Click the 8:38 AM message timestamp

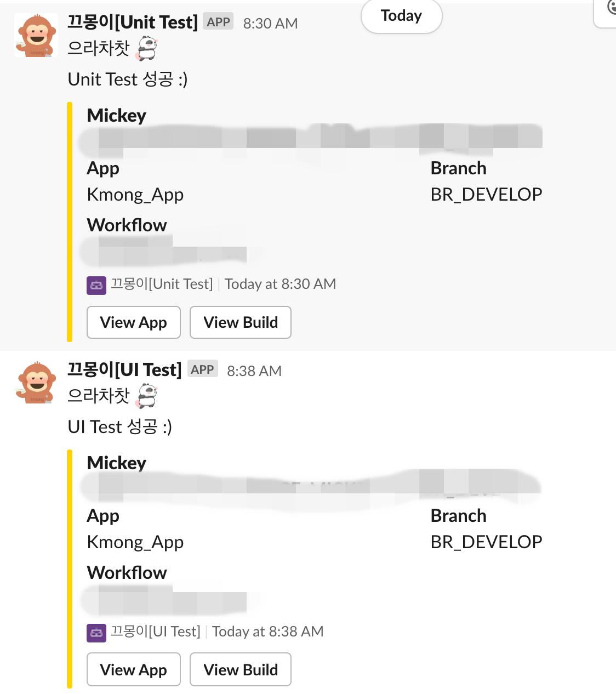[x=254, y=371]
